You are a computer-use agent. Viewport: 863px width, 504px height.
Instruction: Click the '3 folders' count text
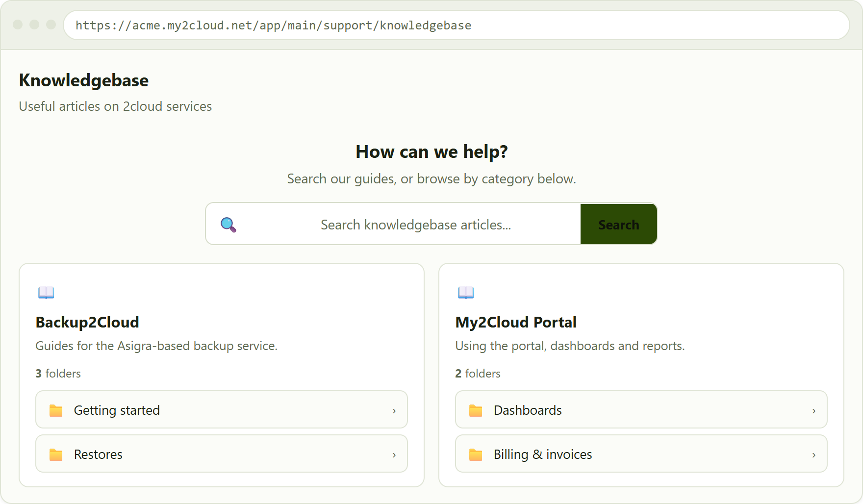click(x=58, y=374)
